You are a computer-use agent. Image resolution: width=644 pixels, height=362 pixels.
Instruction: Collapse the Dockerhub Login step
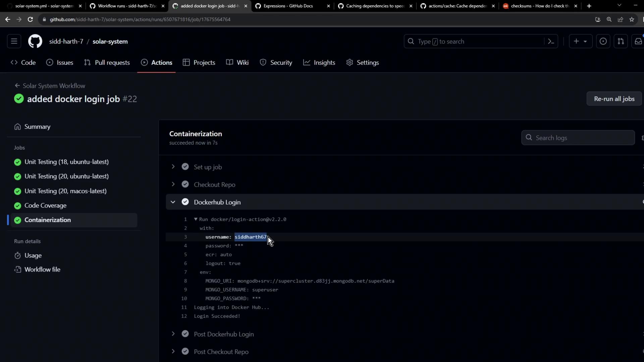(x=173, y=202)
